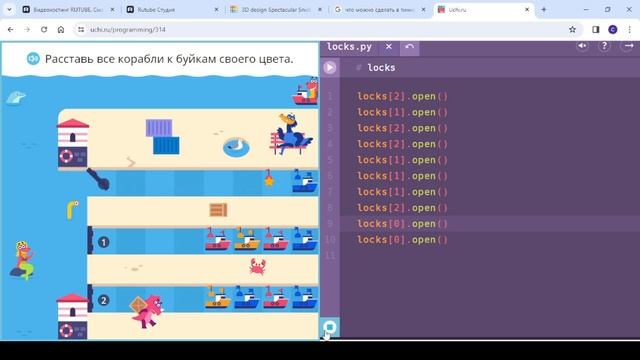Toggle the Chrome side panel

tap(596, 29)
